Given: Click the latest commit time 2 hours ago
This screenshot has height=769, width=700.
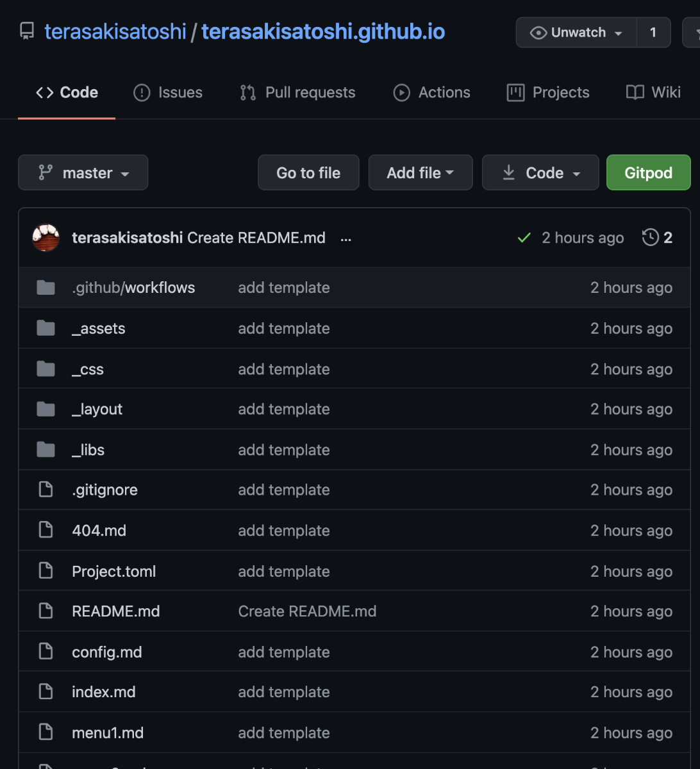Looking at the screenshot, I should (x=583, y=238).
